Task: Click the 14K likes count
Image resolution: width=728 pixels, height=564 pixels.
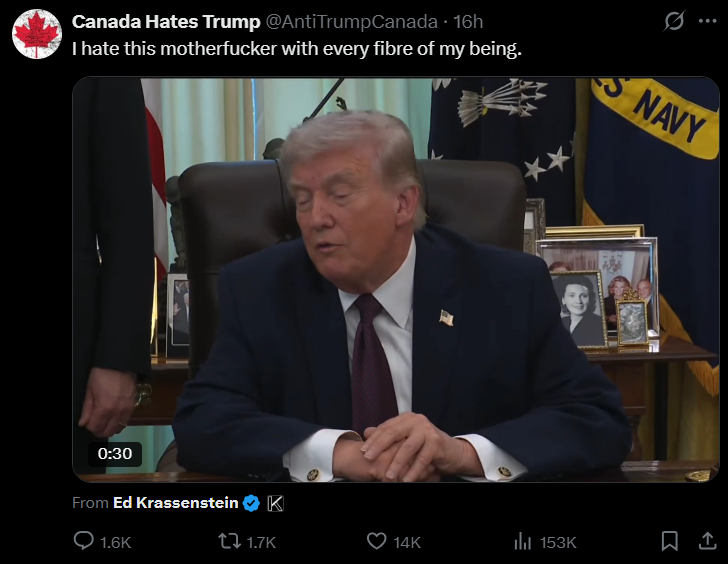Action: [407, 542]
